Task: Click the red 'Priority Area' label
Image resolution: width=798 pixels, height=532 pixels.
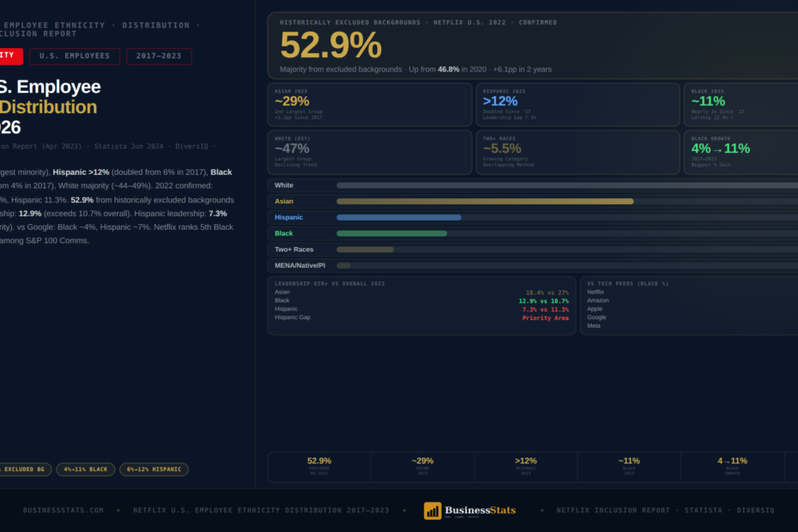Action: tap(546, 318)
